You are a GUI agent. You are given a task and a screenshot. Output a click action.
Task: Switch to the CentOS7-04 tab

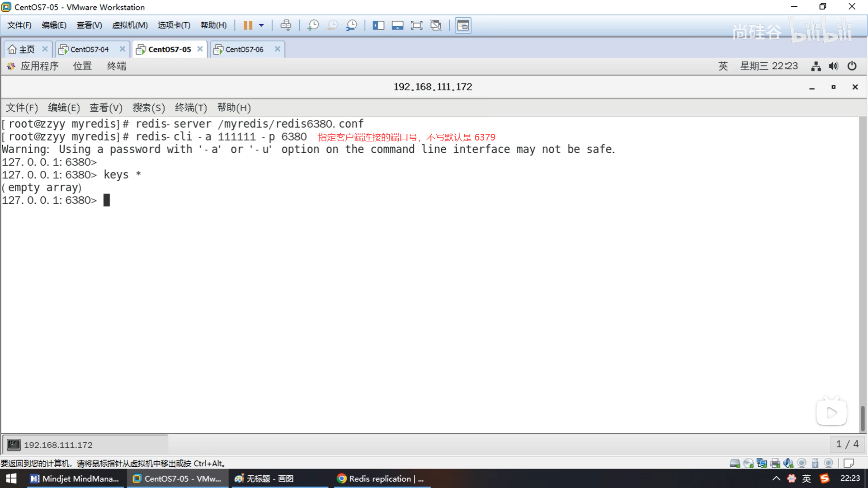click(x=89, y=49)
